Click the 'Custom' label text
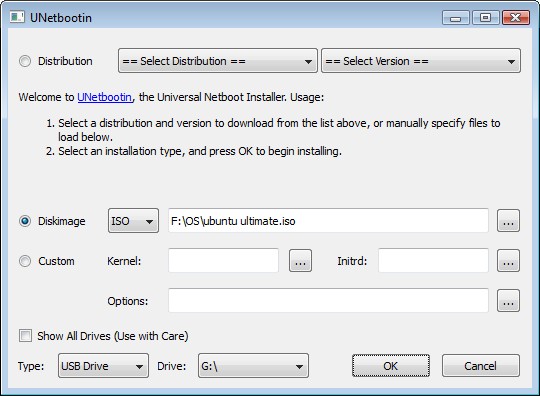Image resolution: width=540 pixels, height=396 pixels. click(56, 261)
